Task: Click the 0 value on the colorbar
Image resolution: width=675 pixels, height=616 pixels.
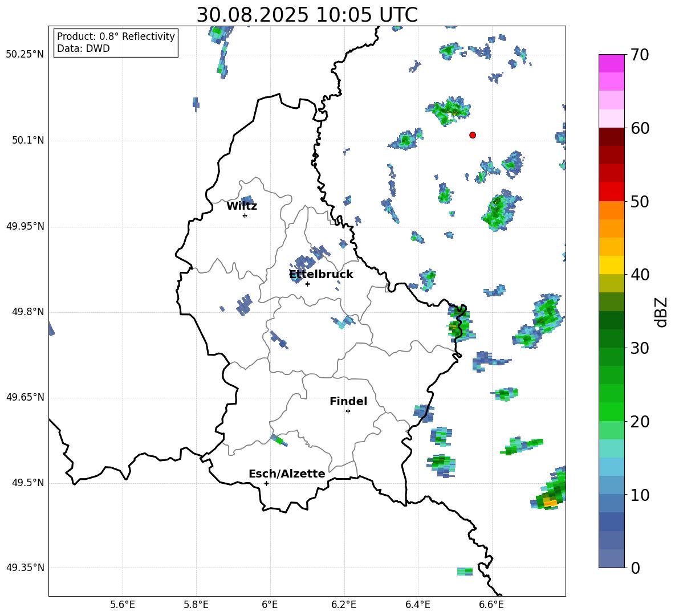Action: 635,568
